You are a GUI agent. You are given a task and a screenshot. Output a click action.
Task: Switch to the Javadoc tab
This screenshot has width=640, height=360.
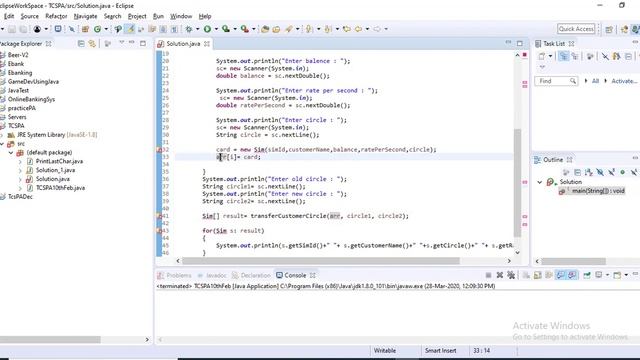[x=212, y=276]
